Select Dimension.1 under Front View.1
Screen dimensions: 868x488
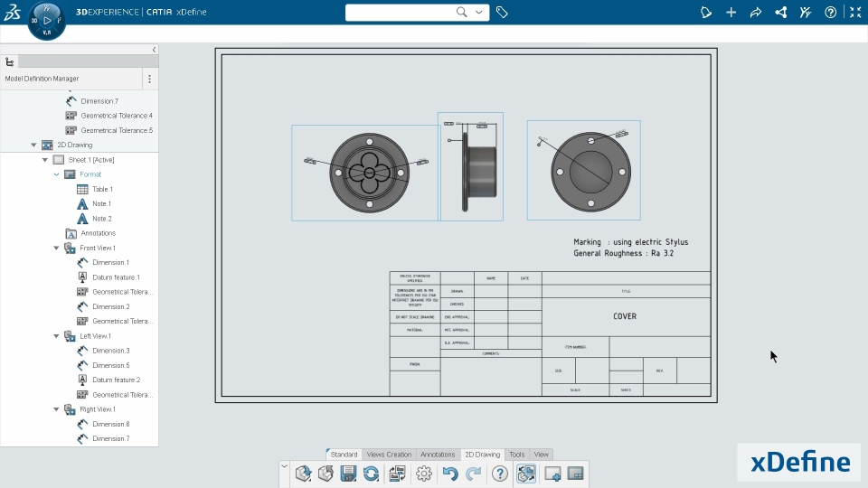[110, 262]
